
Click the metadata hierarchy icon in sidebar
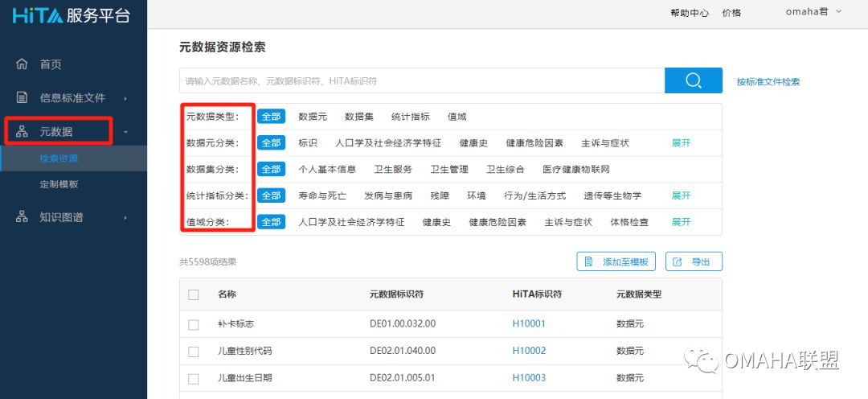pos(22,132)
